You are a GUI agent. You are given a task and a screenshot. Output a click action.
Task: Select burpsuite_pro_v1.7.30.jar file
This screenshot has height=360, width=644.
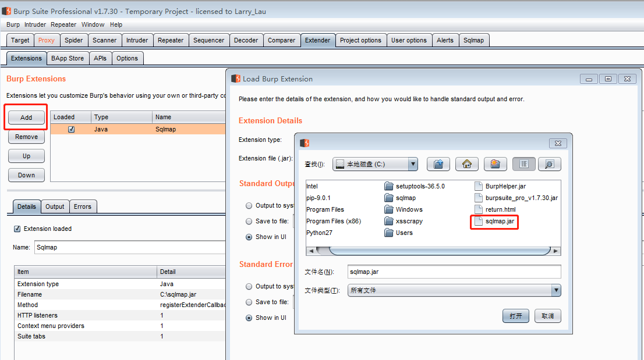pyautogui.click(x=516, y=198)
